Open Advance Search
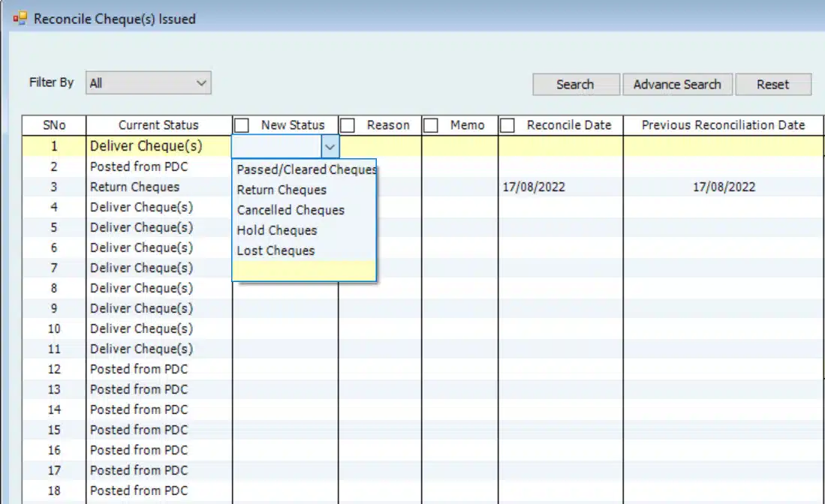The width and height of the screenshot is (825, 504). coord(676,85)
